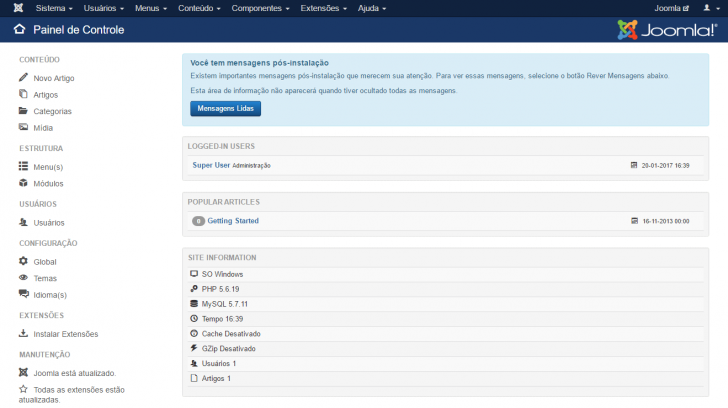Click the icon beside Cache Desativado

pyautogui.click(x=194, y=333)
